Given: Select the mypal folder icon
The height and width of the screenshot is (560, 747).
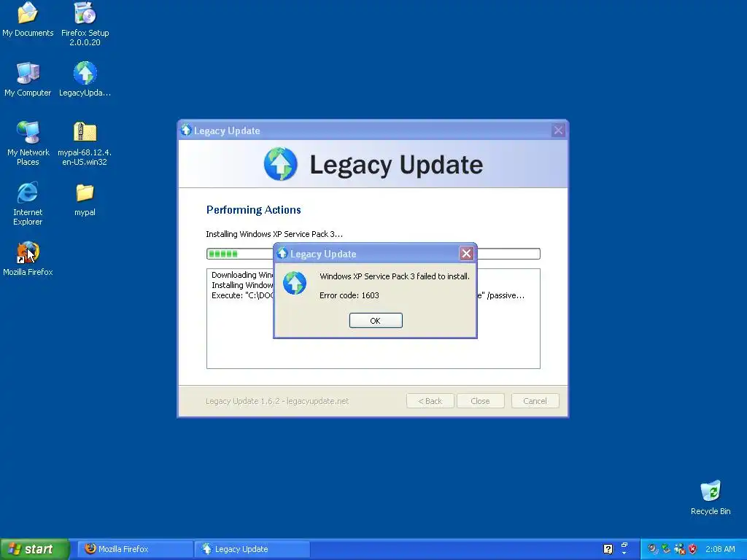Looking at the screenshot, I should pos(85,200).
